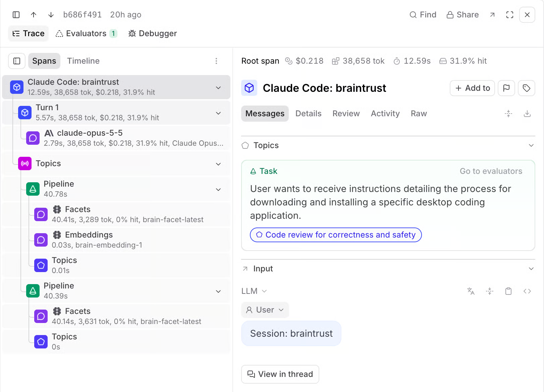Open the LLM format dropdown
The width and height of the screenshot is (544, 392).
[254, 291]
